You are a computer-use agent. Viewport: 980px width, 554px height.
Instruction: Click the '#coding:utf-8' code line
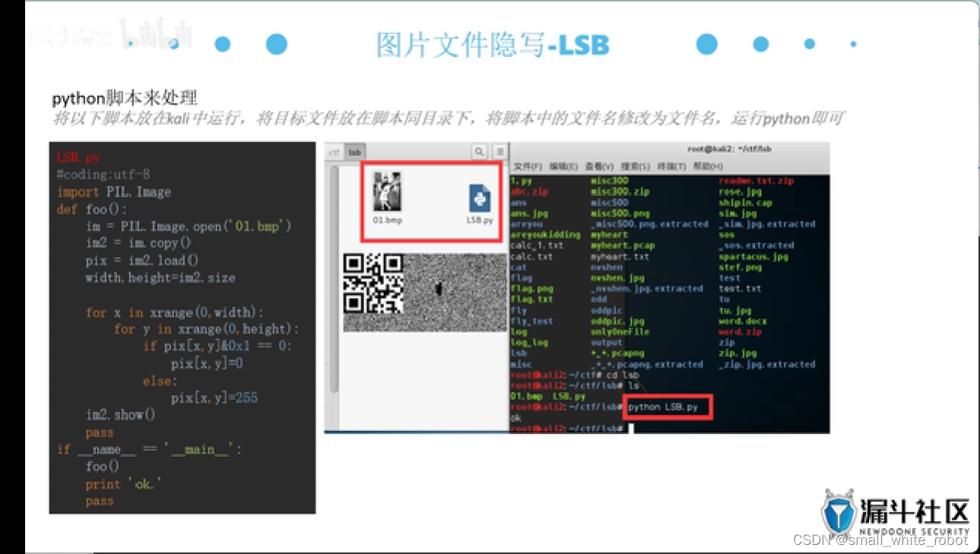click(103, 175)
